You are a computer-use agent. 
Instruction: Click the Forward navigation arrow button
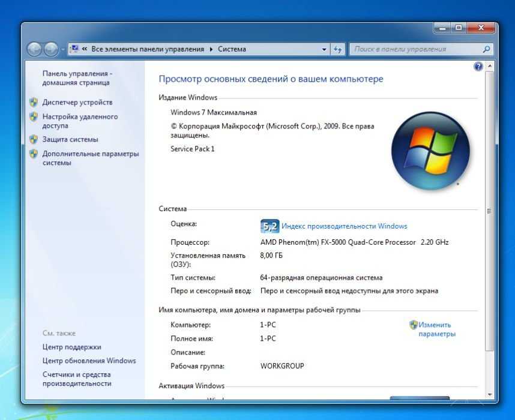click(51, 49)
